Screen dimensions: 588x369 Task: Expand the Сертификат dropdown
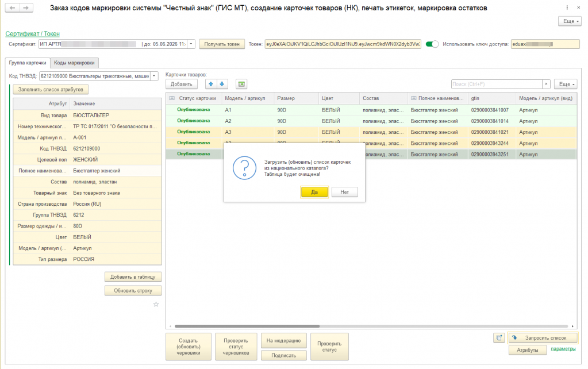pyautogui.click(x=191, y=44)
